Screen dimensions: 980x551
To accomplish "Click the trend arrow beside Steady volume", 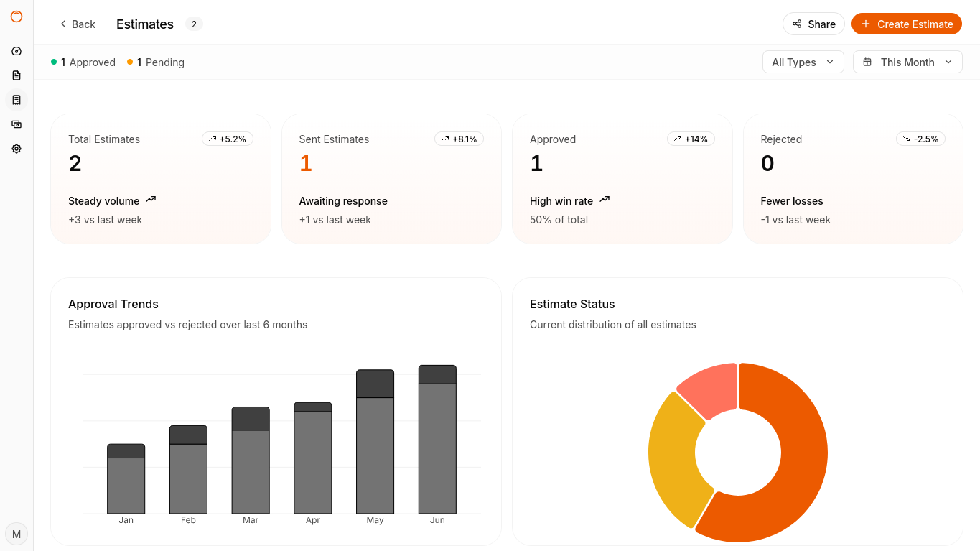I will 151,200.
